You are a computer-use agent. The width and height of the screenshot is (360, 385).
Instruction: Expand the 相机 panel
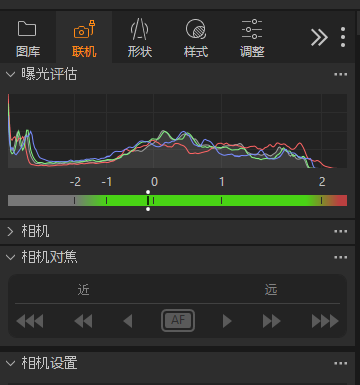tap(11, 231)
